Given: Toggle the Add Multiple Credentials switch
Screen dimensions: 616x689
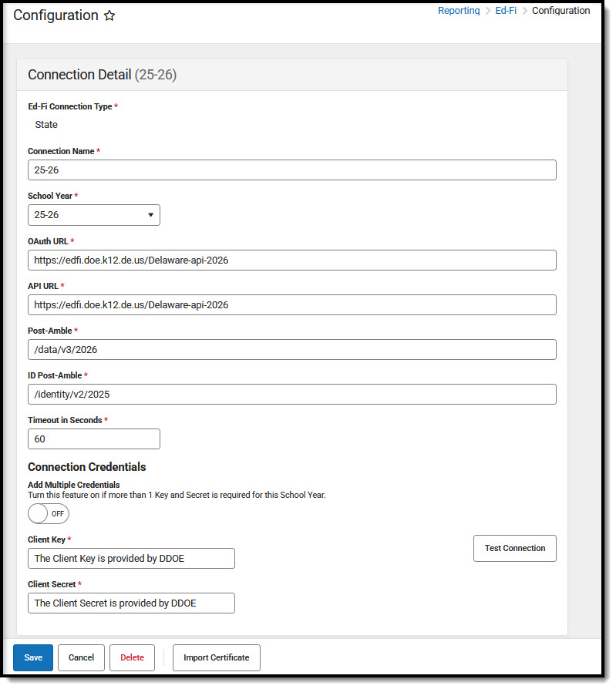Looking at the screenshot, I should click(x=49, y=514).
